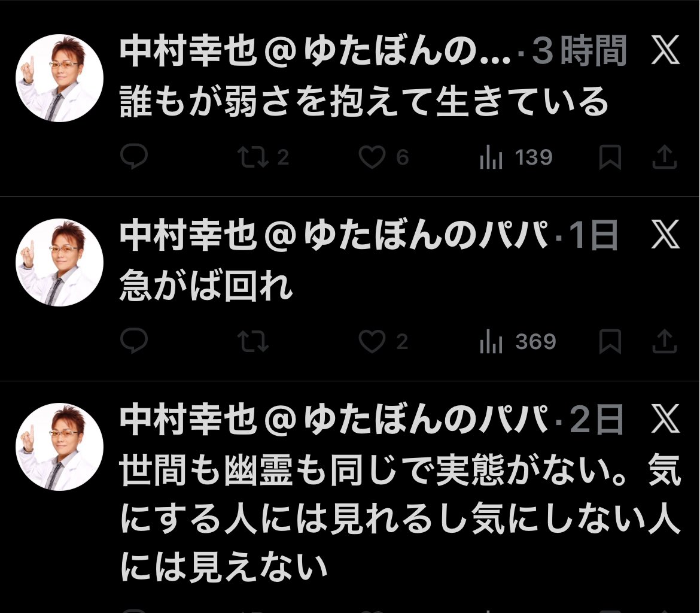700x613 pixels.
Task: Bookmark the 誰もが弱さを抱えて生きている post
Action: [x=610, y=157]
